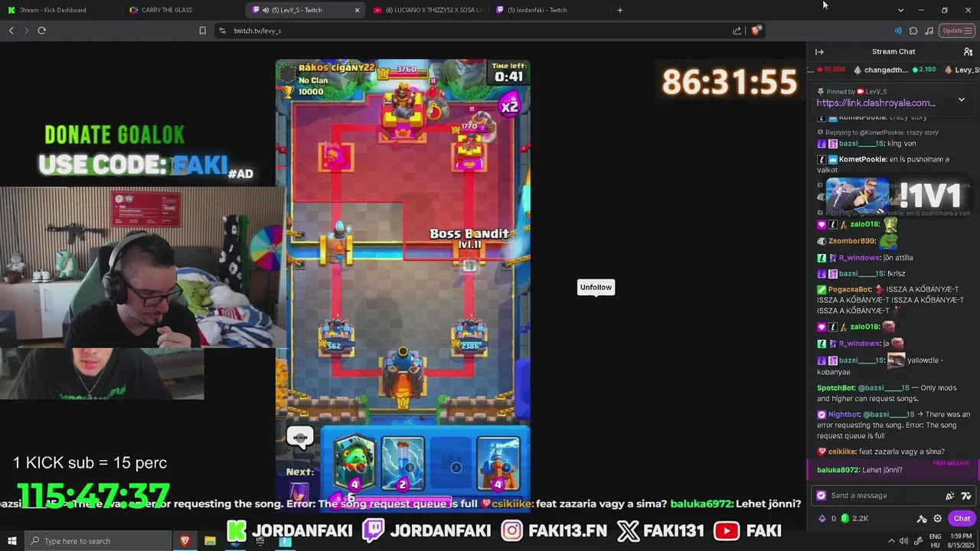Switch to LUCIANO X THIZZY52 YouTube tab
This screenshot has height=551, width=980.
pos(429,10)
